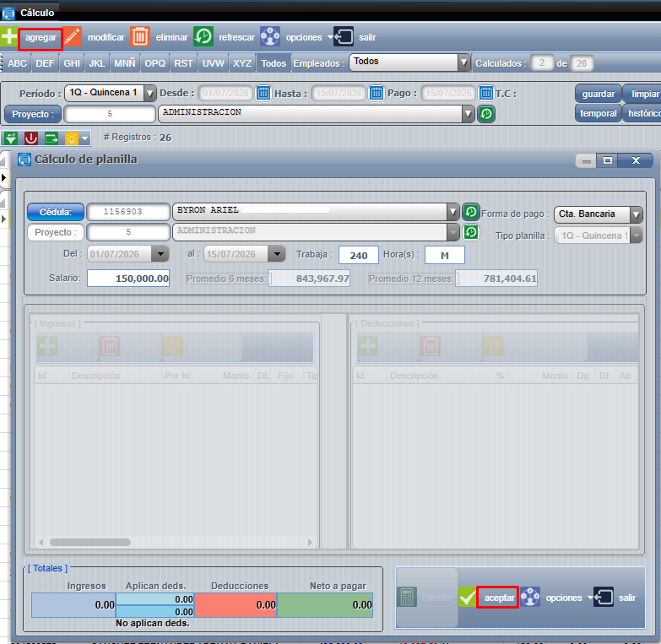Open the Desde date calendar icon

tap(263, 93)
